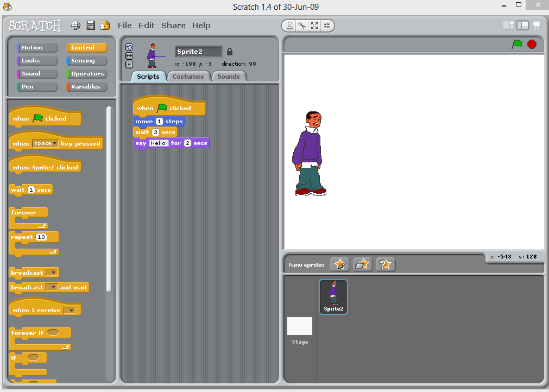This screenshot has height=392, width=549.
Task: Click the Hello! text in say block
Action: point(159,143)
